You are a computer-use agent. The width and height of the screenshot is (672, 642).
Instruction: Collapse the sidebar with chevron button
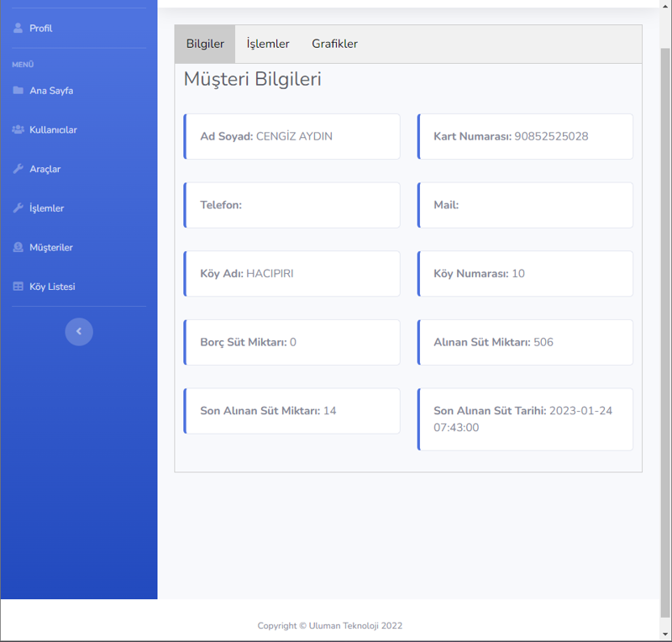[x=79, y=331]
